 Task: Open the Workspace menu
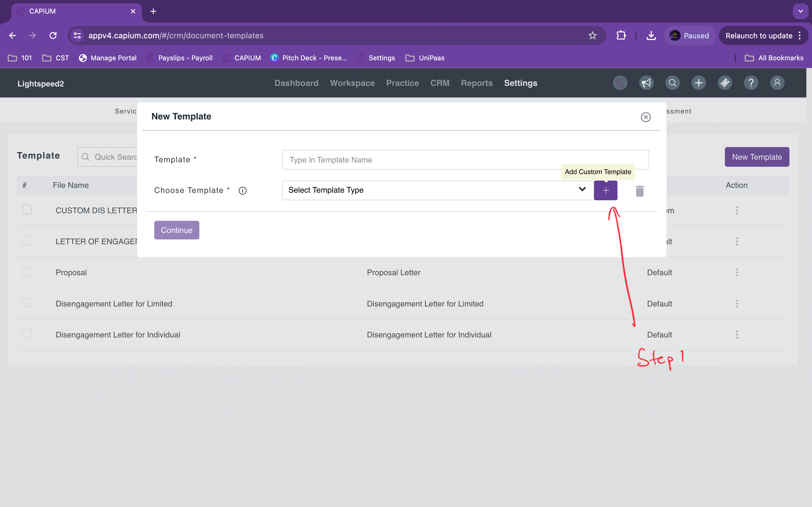coord(352,83)
